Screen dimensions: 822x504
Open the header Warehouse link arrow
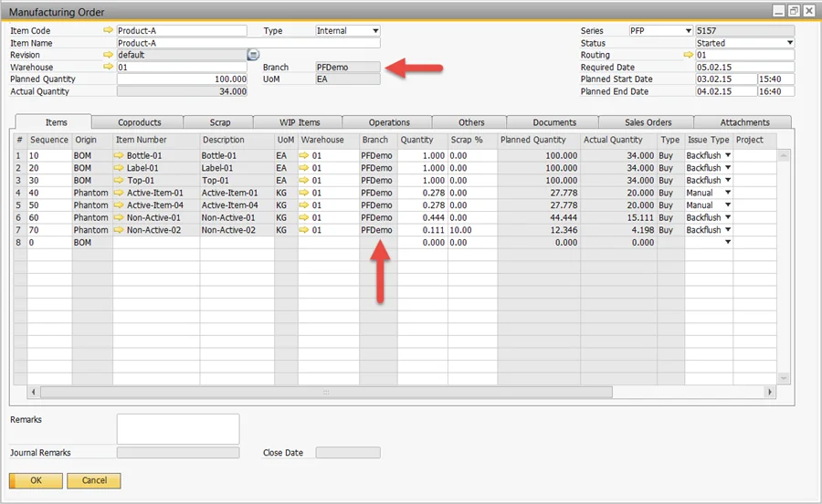(x=108, y=67)
